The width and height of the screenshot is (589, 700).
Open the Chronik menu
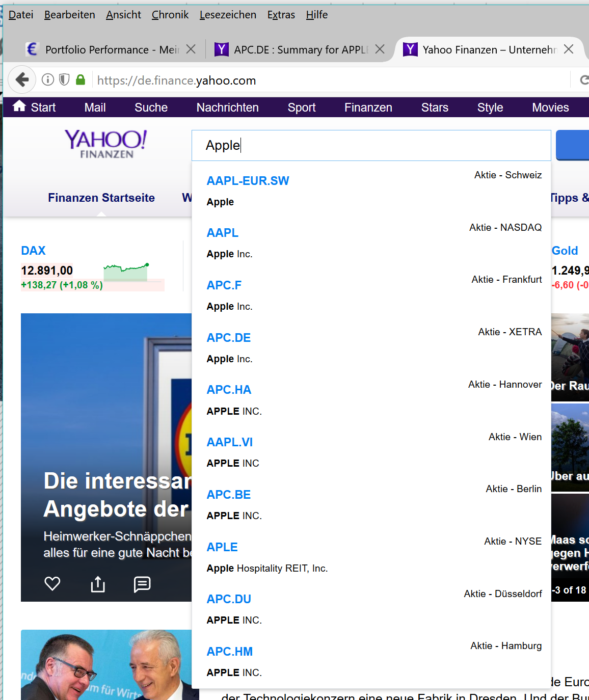(170, 15)
